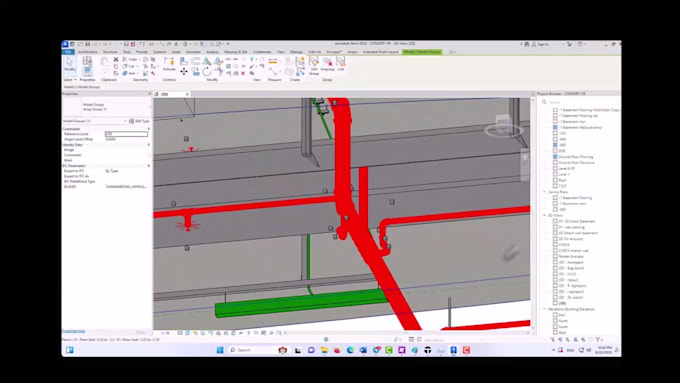Click the Revit icon on the taskbar
The width and height of the screenshot is (680, 383).
(x=454, y=350)
